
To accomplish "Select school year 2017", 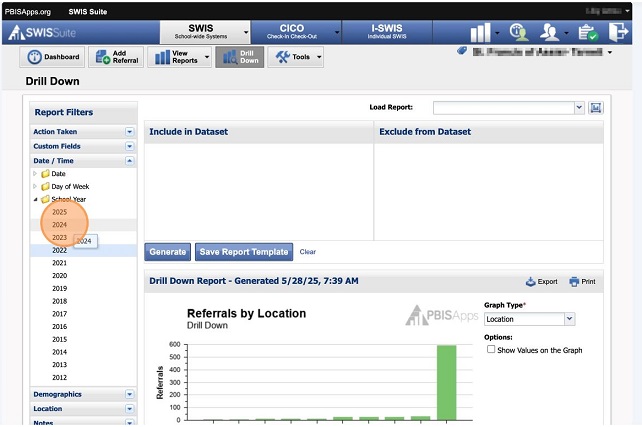I will (x=59, y=314).
